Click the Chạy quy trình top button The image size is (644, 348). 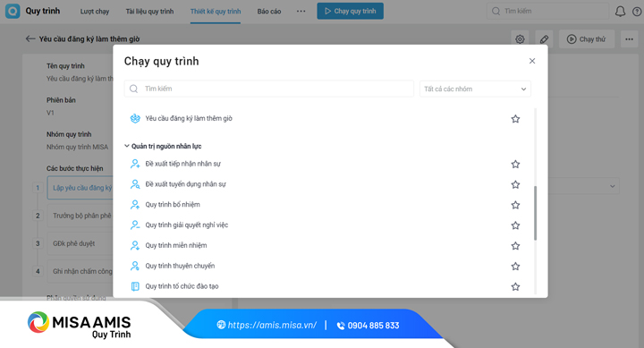tap(350, 11)
